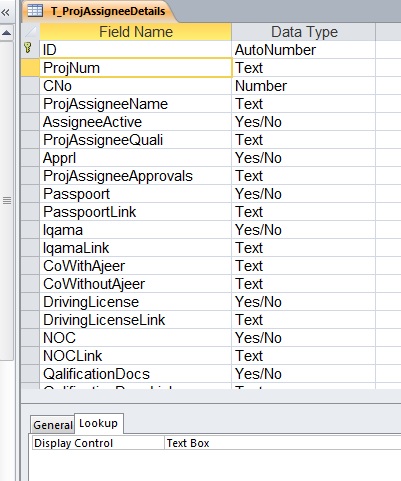Click the Field Name column header
Screen dimensions: 401x481
tap(136, 32)
